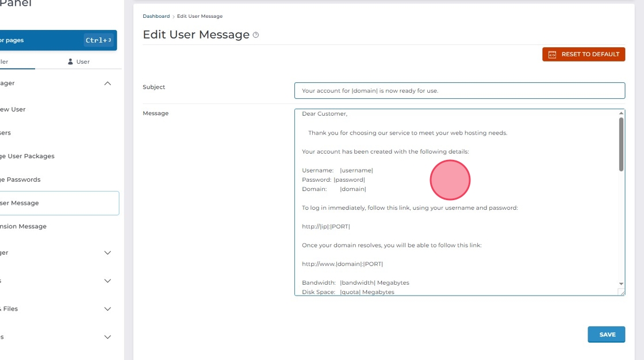The image size is (644, 360).
Task: Click the textarea resize handle corner
Action: (x=621, y=292)
